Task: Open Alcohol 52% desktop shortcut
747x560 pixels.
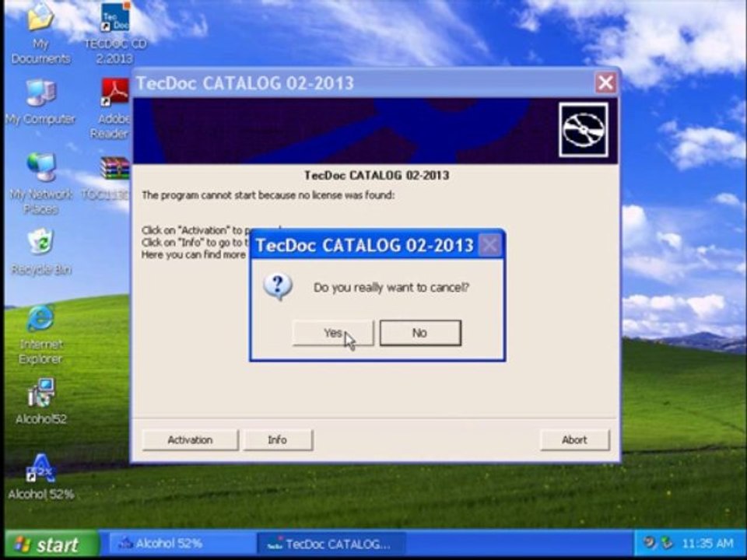Action: coord(41,476)
